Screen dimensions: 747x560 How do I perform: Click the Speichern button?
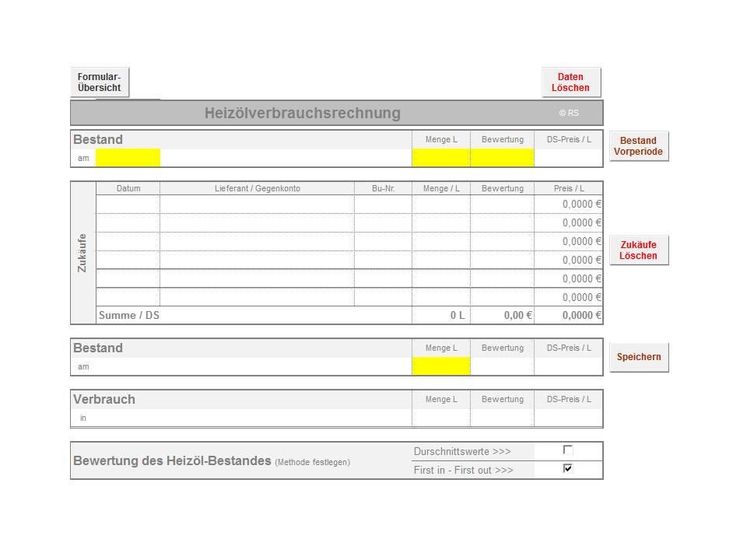[x=638, y=357]
